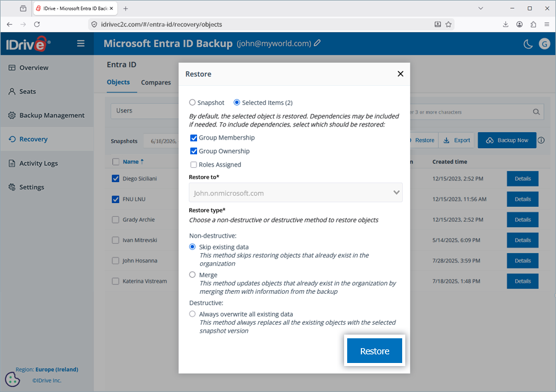Viewport: 556px width, 392px height.
Task: Open Details for FNU LNU
Action: (523, 199)
